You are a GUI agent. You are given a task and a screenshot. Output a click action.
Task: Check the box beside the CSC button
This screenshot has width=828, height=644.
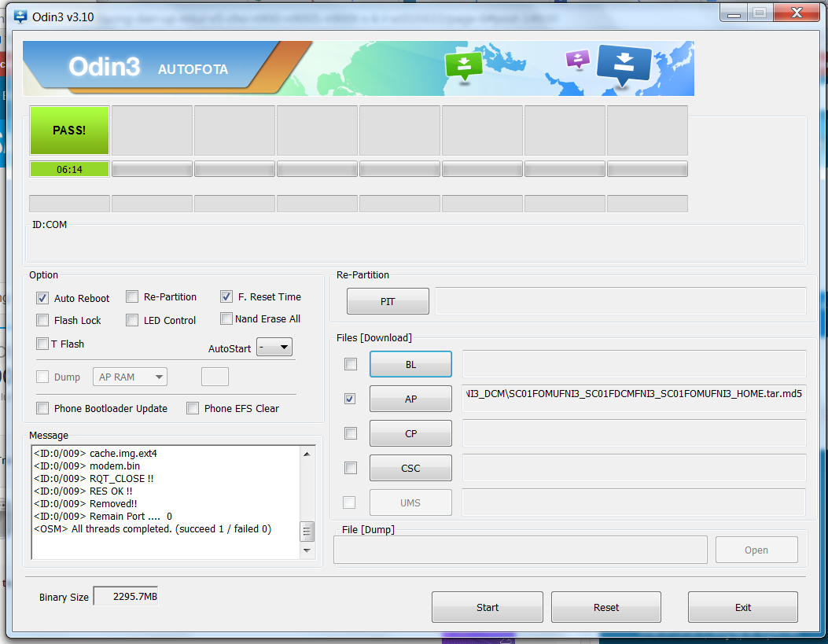[x=351, y=468]
